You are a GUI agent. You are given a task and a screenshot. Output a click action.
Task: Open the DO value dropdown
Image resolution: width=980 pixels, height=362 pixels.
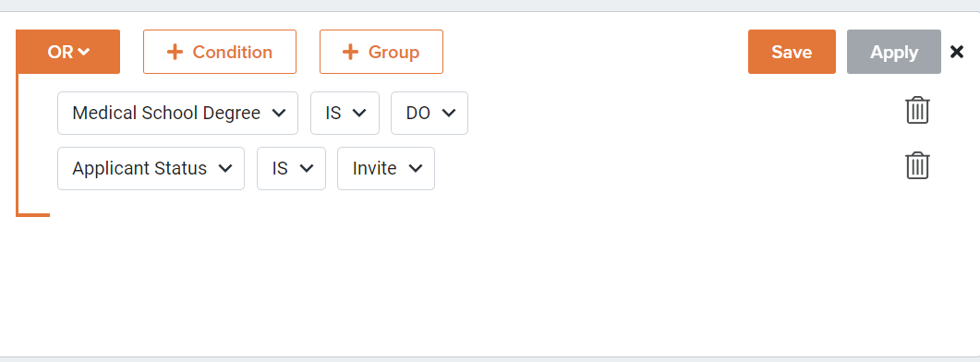(x=430, y=114)
